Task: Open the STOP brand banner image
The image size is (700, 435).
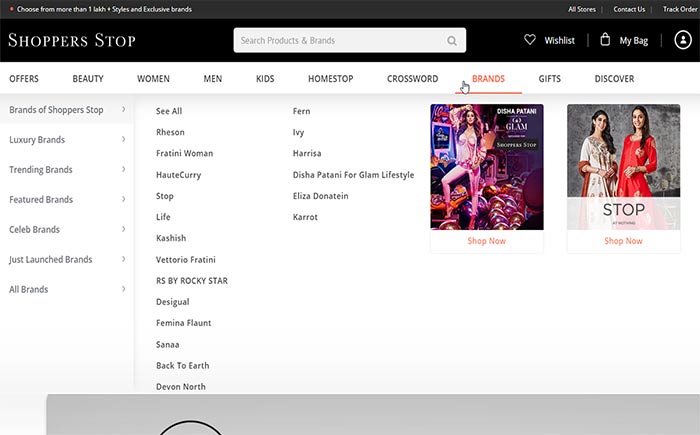Action: [x=623, y=167]
